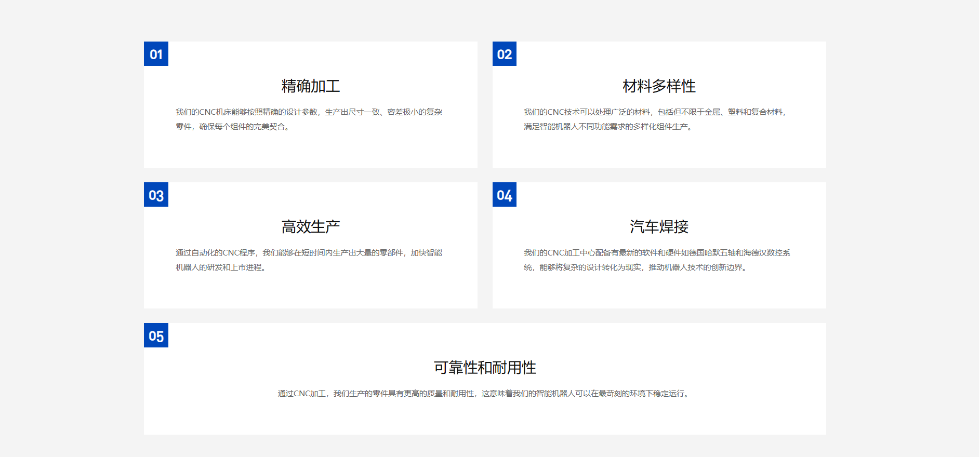Click the 可靠性和耐用性 heading
980x457 pixels.
click(x=485, y=368)
